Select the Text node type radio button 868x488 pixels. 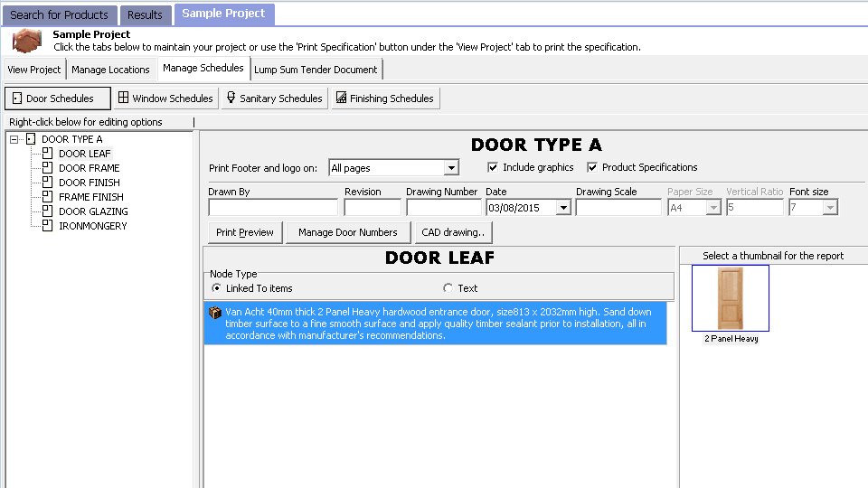(x=448, y=287)
